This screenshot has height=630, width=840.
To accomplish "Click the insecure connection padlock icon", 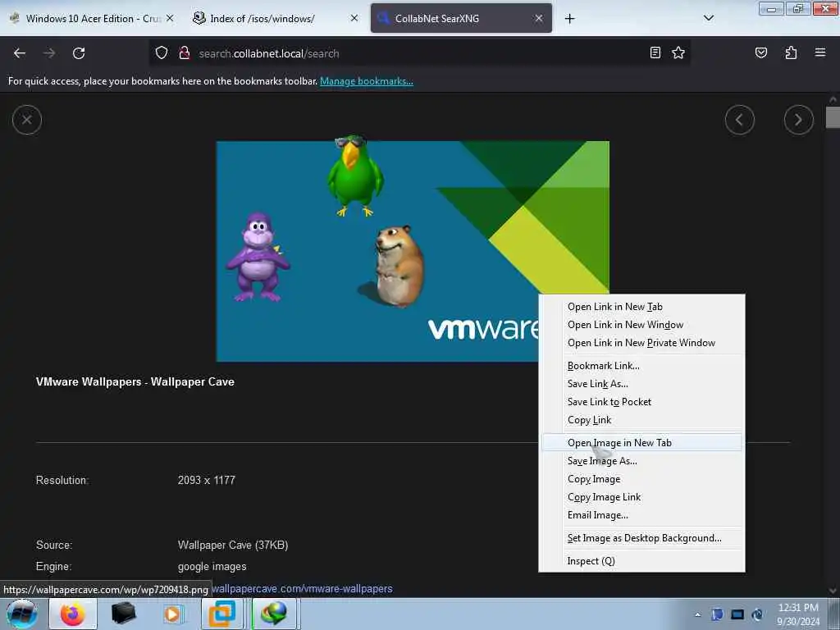I will (185, 53).
